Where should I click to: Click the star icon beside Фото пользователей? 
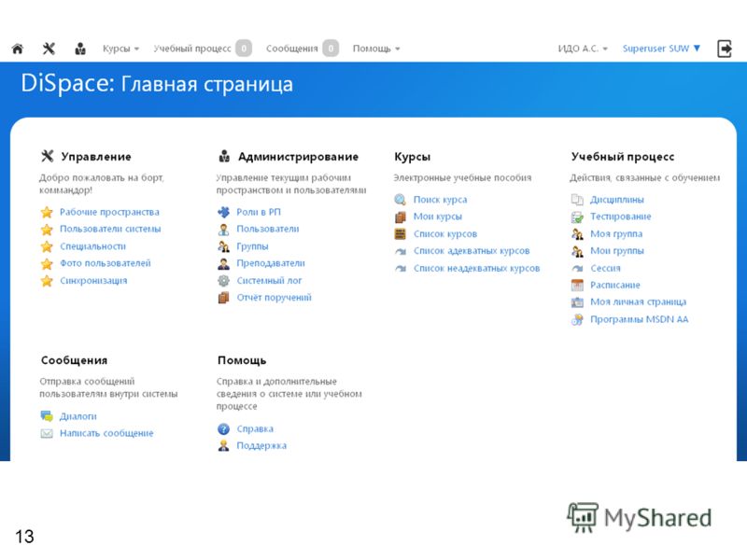[47, 263]
